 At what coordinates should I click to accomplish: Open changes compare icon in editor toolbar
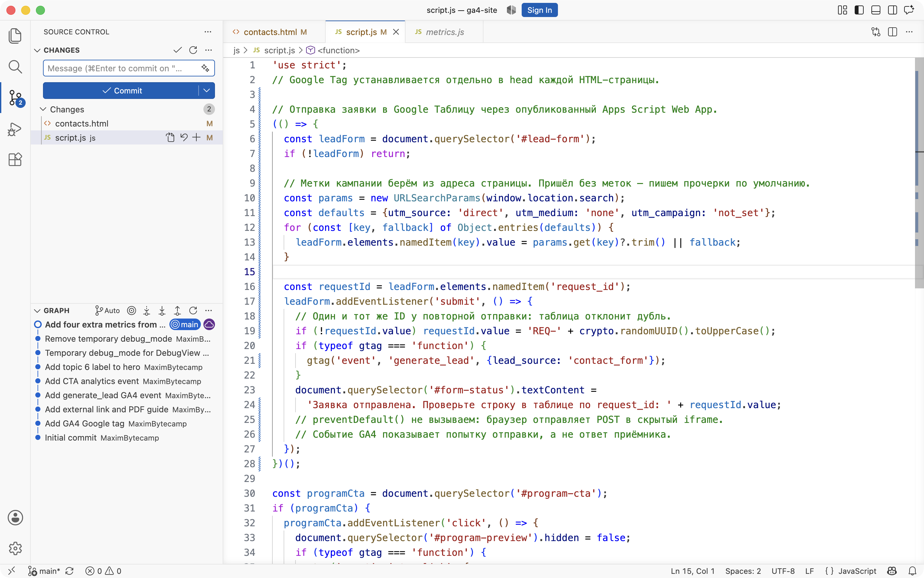876,32
